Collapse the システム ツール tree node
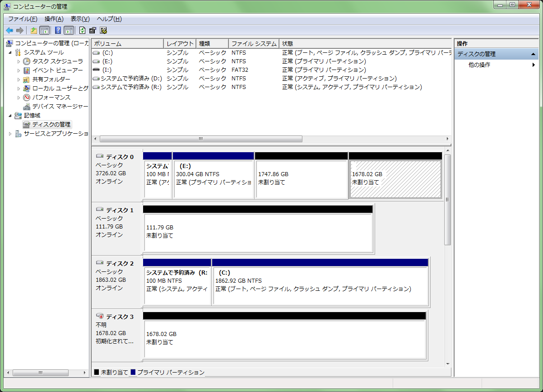This screenshot has width=543, height=392. pos(10,52)
